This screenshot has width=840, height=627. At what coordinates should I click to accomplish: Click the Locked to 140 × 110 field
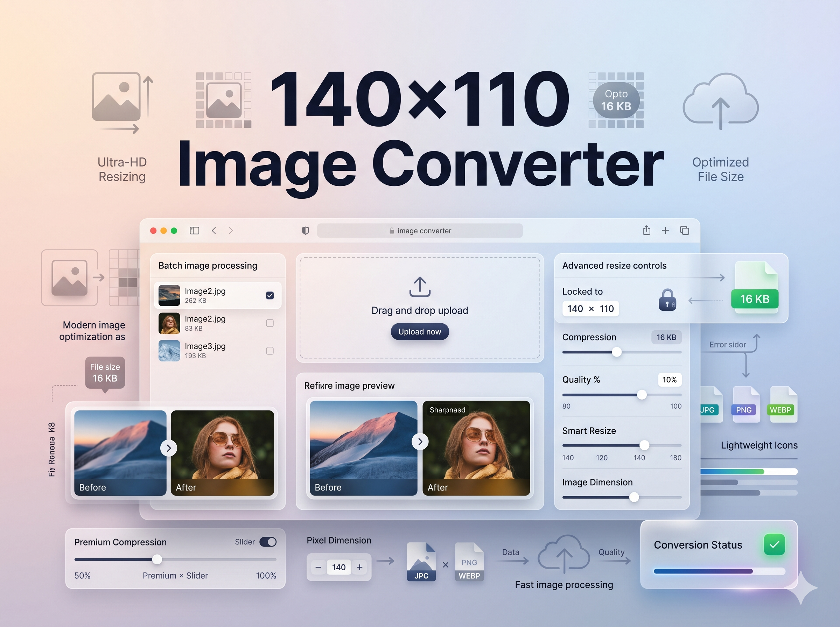[590, 309]
